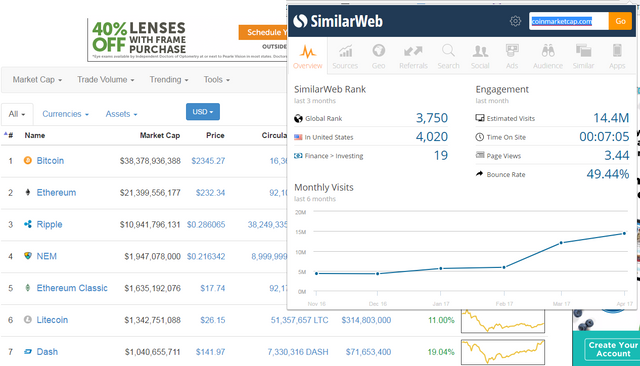
Task: Open the Apps tab
Action: click(x=617, y=56)
